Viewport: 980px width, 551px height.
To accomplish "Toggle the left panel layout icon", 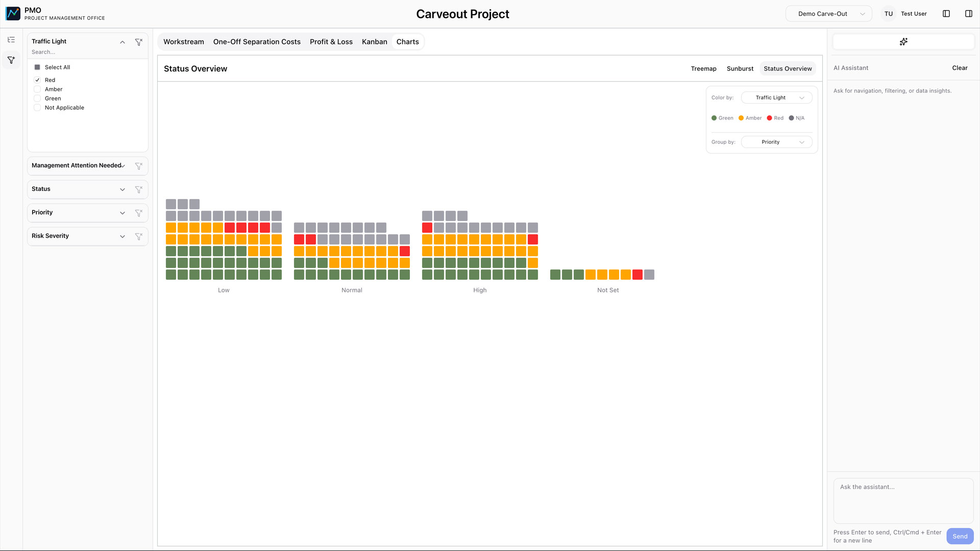I will (x=946, y=13).
